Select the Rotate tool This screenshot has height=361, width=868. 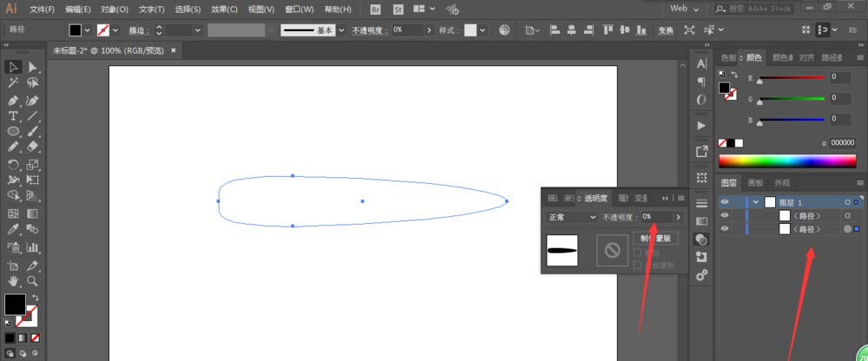(x=13, y=164)
